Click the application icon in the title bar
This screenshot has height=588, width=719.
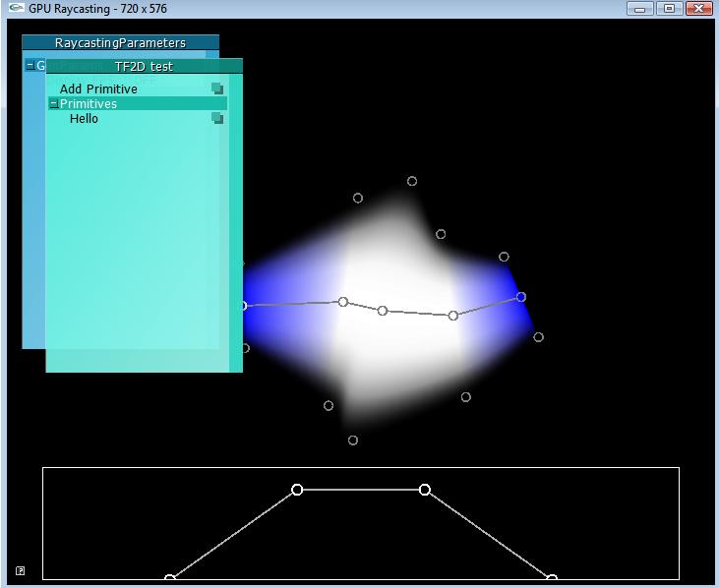(15, 8)
